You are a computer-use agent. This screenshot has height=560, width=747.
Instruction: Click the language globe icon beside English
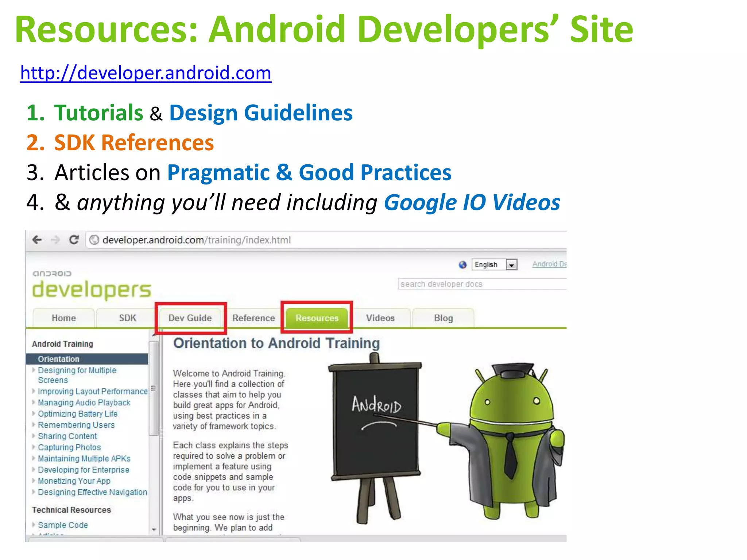click(462, 265)
